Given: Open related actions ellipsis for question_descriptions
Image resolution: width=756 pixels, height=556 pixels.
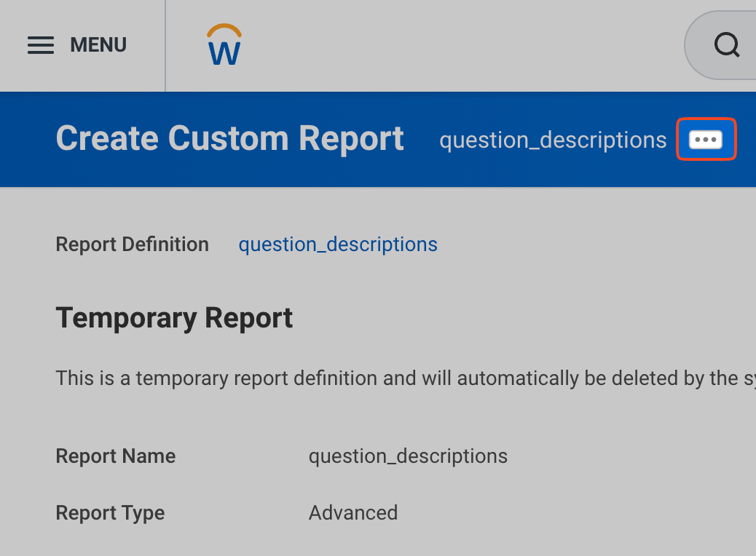Looking at the screenshot, I should [x=706, y=139].
